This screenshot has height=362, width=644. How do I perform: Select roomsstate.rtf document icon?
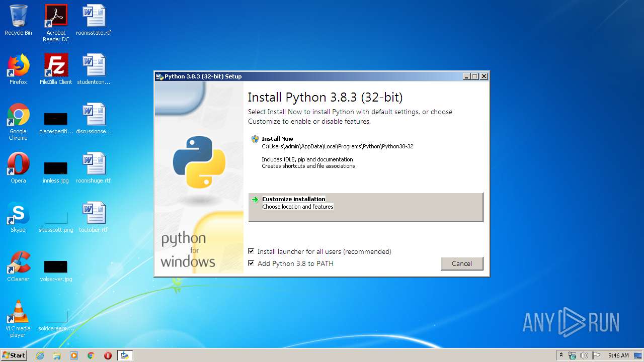pos(94,20)
